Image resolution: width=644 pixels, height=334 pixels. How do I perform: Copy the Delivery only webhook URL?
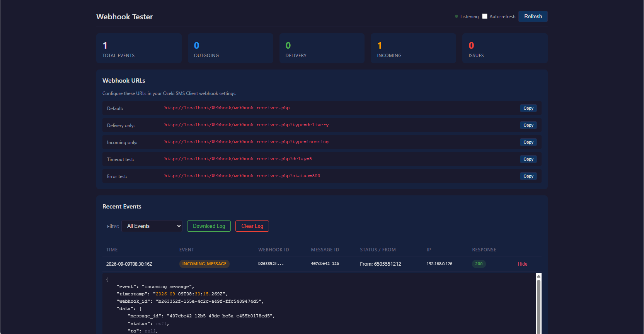(528, 125)
